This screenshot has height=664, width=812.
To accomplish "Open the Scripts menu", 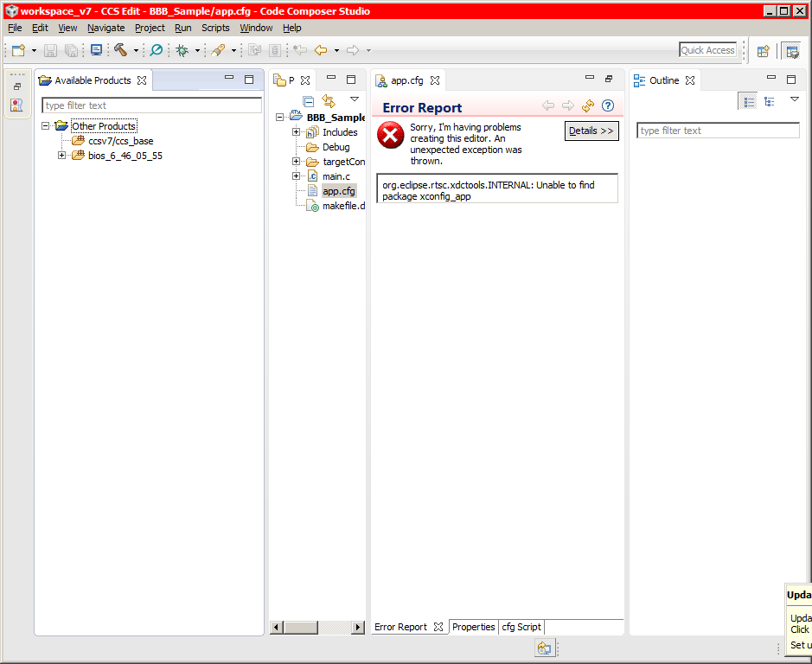I will pos(215,28).
